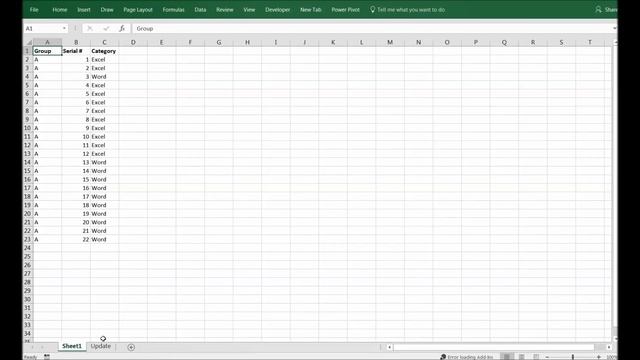Click horizontal scrollbar right arrow
The image size is (640, 360).
[x=609, y=347]
